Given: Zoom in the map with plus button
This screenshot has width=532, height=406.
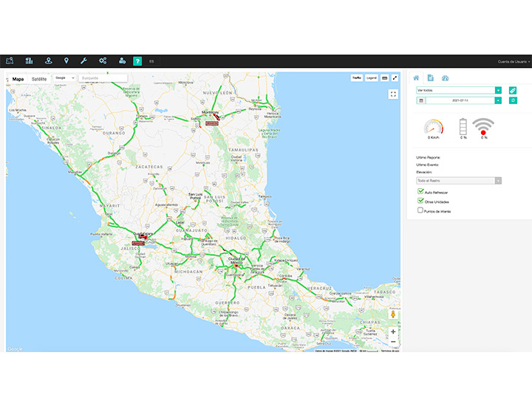Looking at the screenshot, I should 393,331.
